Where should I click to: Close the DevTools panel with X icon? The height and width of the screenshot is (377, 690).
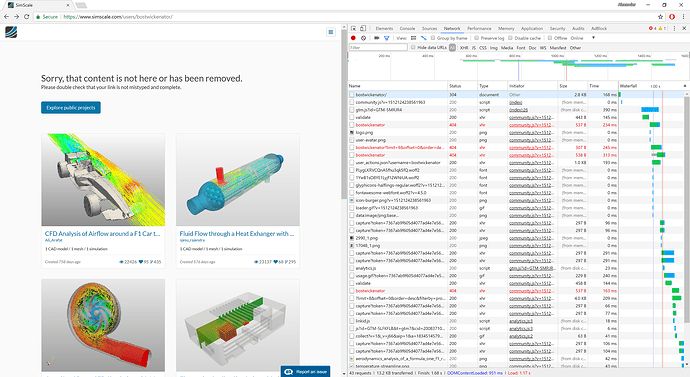pyautogui.click(x=684, y=28)
